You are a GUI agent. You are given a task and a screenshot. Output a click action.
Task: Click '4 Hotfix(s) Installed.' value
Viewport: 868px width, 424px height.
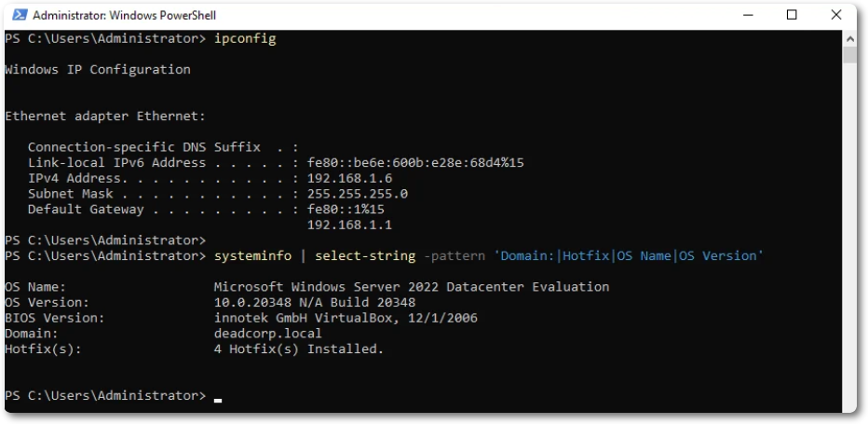(299, 349)
